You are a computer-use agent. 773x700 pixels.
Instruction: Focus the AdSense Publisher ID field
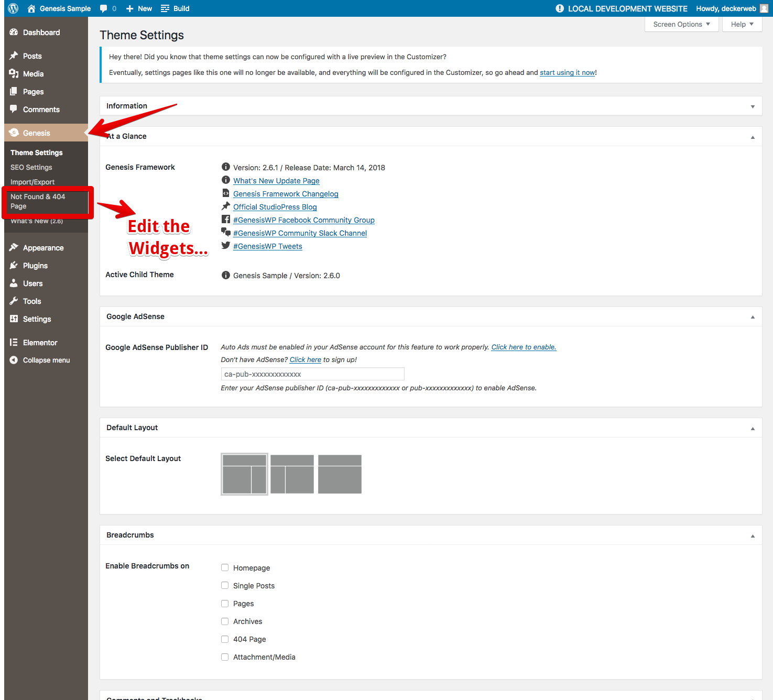(x=313, y=374)
